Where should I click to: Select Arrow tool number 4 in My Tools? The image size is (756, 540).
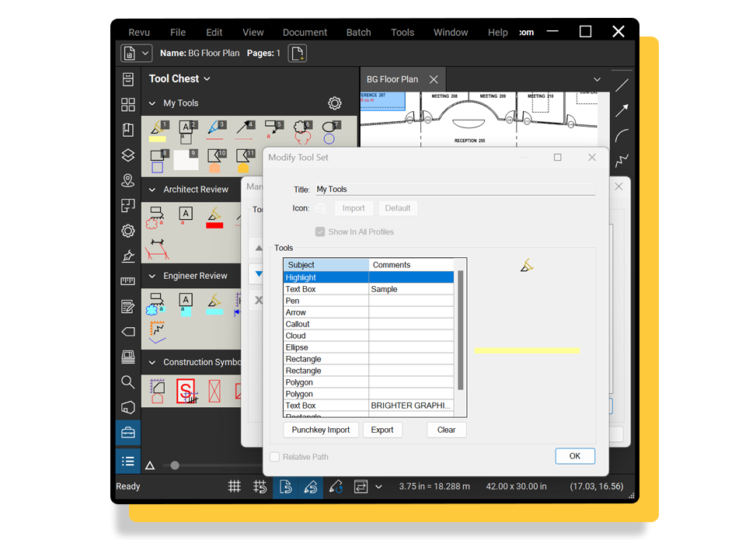point(245,131)
